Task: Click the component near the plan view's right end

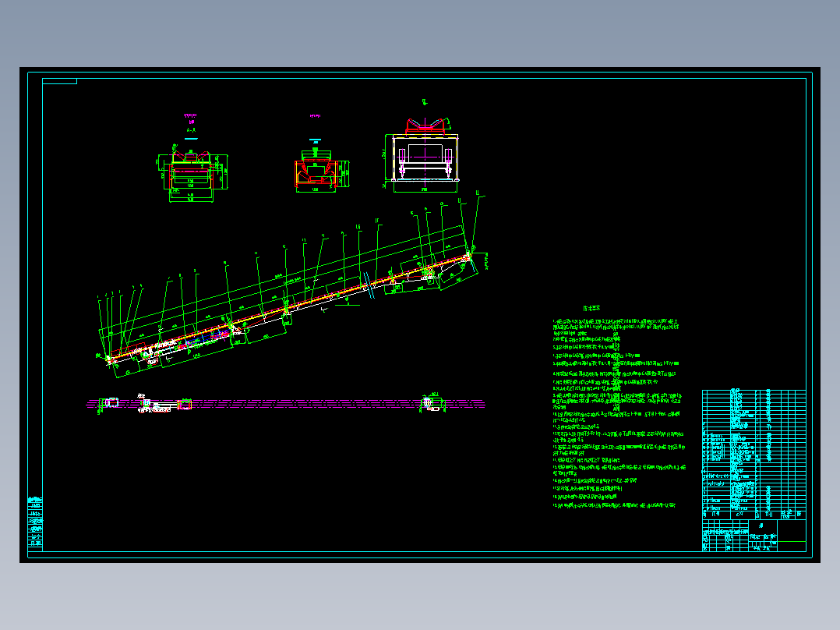Action: tap(432, 402)
